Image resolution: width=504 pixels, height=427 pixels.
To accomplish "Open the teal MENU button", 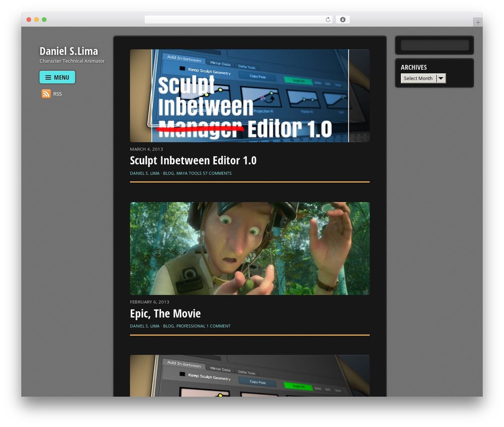I will 57,77.
